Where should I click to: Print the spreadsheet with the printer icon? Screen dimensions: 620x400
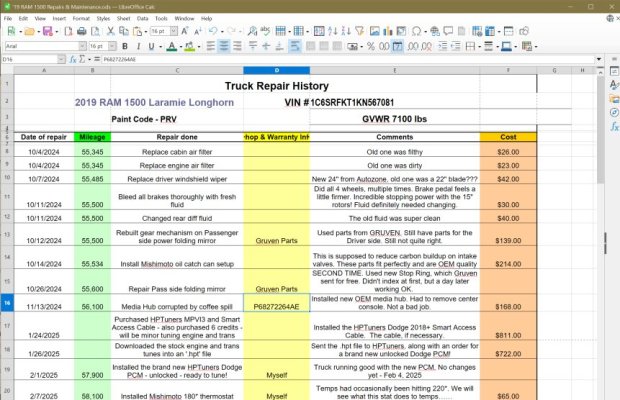click(81, 31)
